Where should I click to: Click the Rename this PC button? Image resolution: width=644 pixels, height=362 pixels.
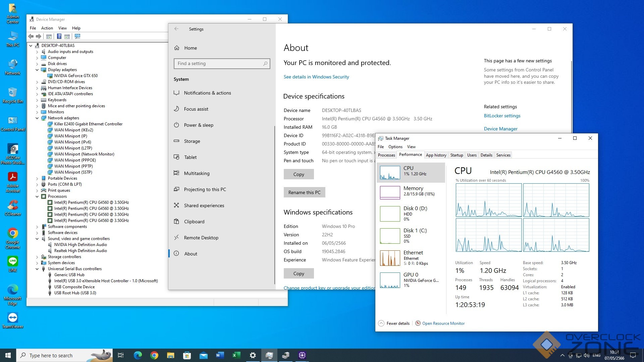tap(304, 192)
